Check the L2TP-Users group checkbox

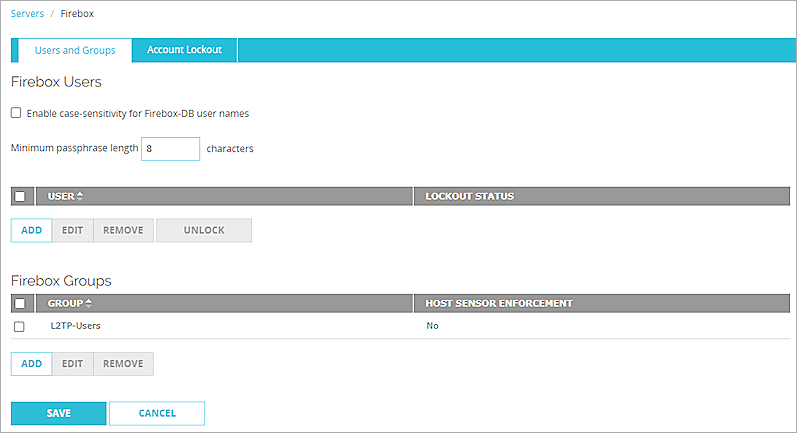19,326
